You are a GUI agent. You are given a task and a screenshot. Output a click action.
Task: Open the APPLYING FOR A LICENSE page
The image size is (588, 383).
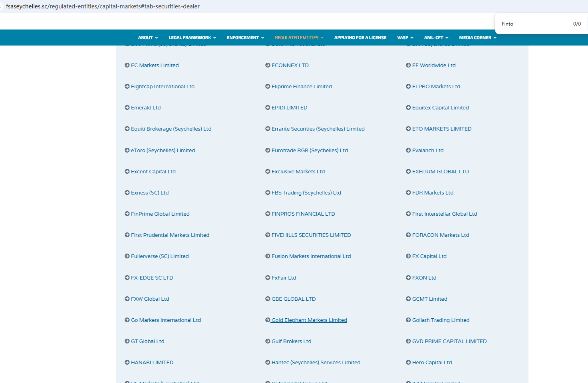(360, 38)
